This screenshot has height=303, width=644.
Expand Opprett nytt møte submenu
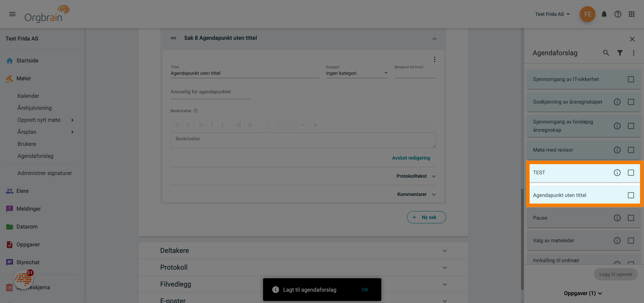(72, 120)
